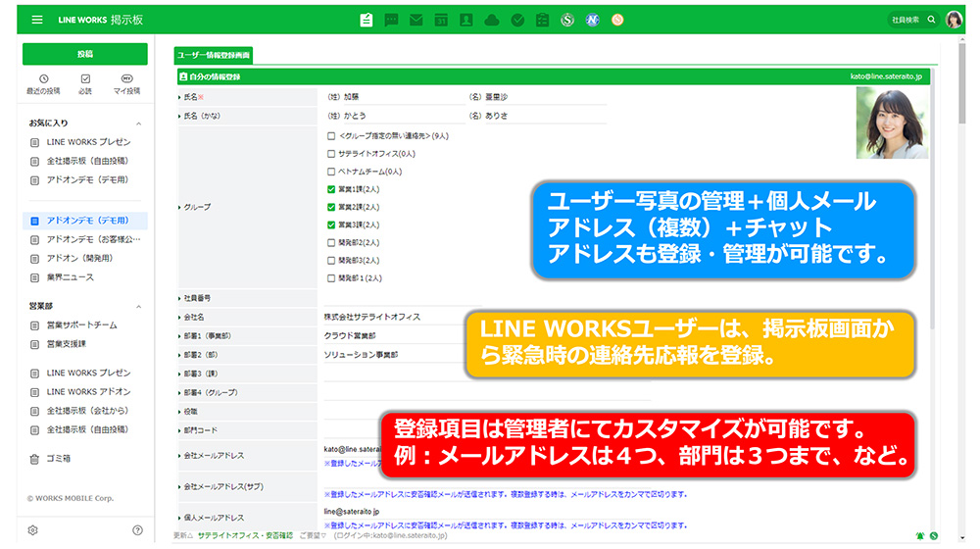Click the green 投稿 button
The width and height of the screenshot is (980, 549).
click(85, 54)
